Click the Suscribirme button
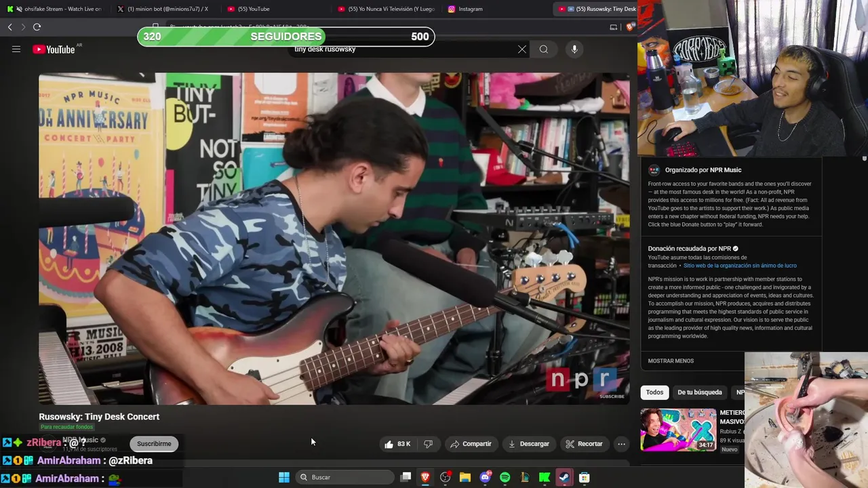This screenshot has width=868, height=488. (154, 444)
